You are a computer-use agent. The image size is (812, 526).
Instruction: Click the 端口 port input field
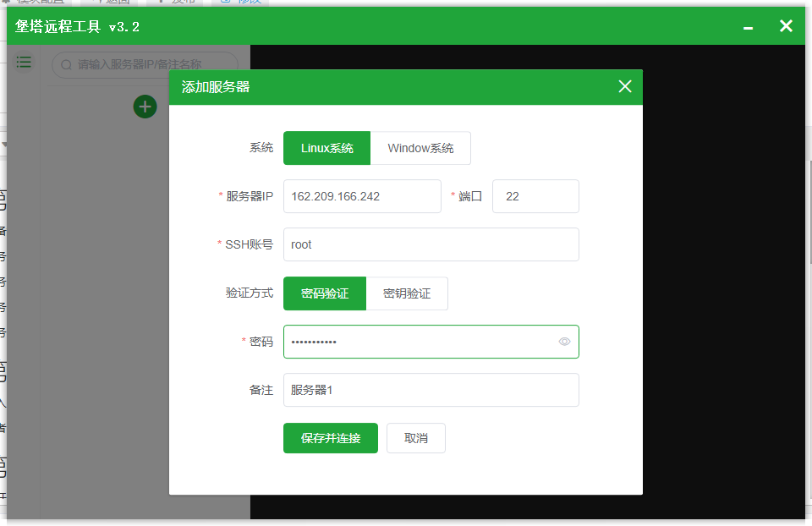(x=535, y=196)
